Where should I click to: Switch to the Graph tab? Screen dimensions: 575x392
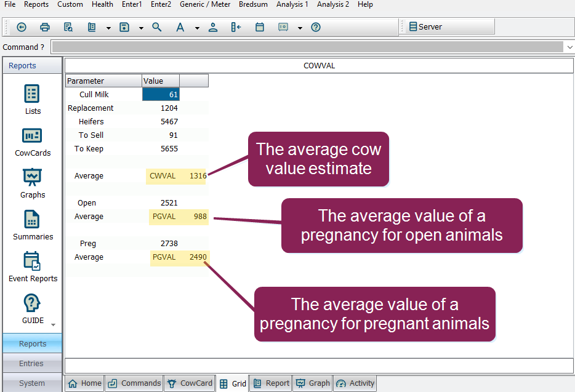[x=313, y=383]
